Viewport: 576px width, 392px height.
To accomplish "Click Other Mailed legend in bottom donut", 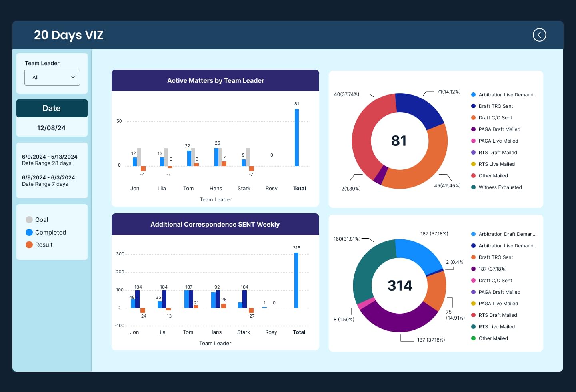I will coord(490,338).
